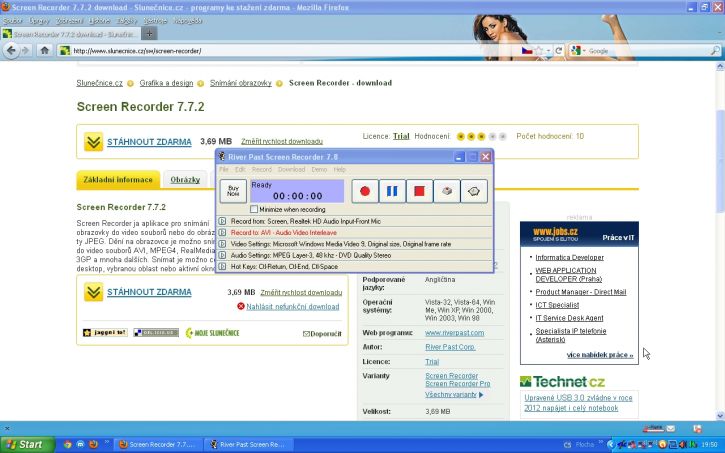Screen dimensions: 725x453
Task: Go forward with Firefox forward arrow
Action: [26, 50]
